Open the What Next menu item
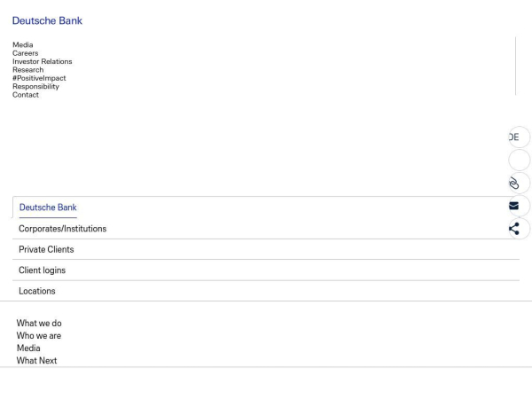This screenshot has width=532, height=399. pos(36,361)
